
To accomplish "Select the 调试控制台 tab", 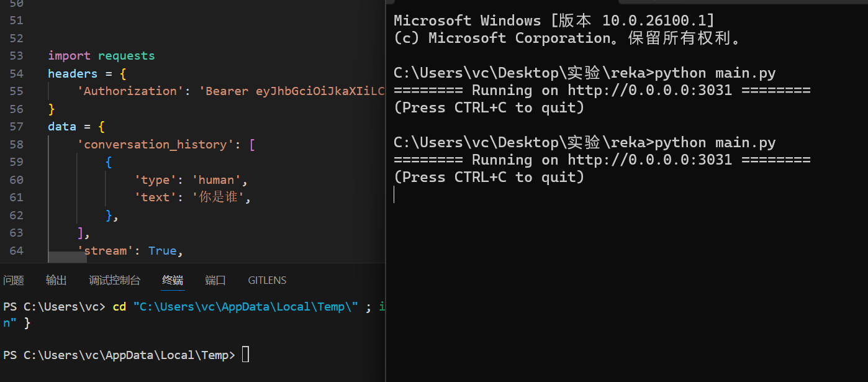I will click(x=114, y=280).
